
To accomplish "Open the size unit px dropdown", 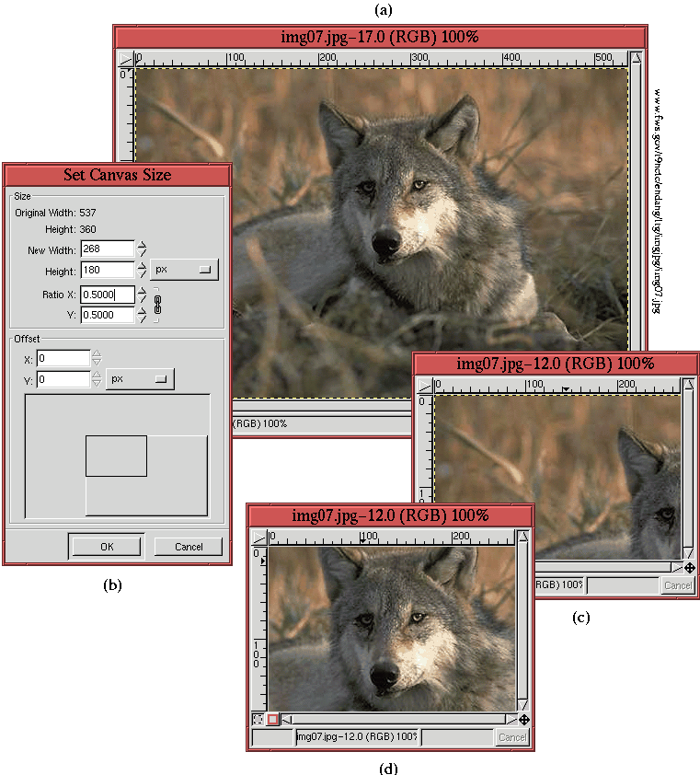I will (x=184, y=270).
